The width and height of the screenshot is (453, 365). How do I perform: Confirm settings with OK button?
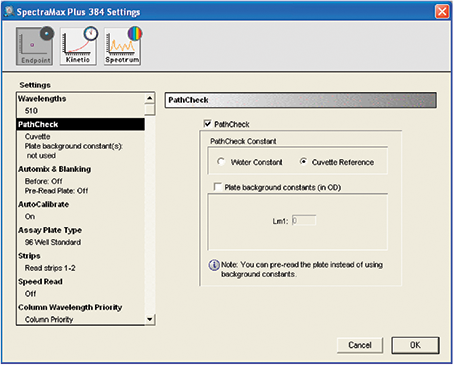(415, 345)
